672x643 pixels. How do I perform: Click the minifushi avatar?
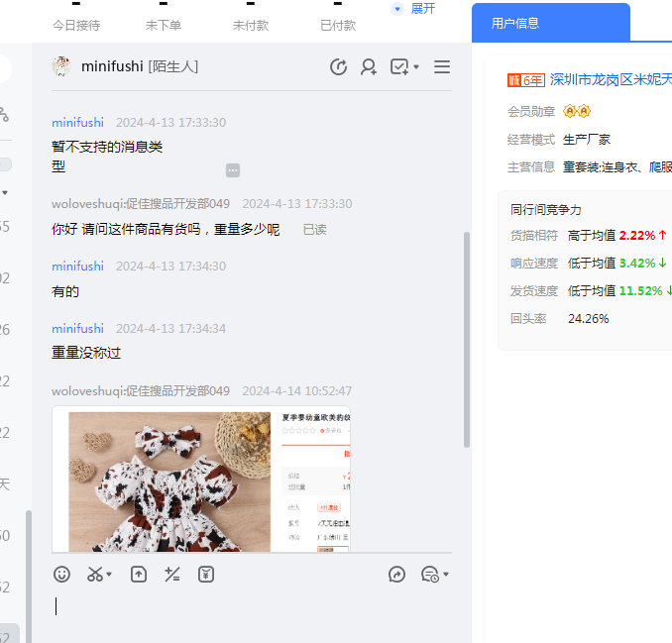coord(61,66)
